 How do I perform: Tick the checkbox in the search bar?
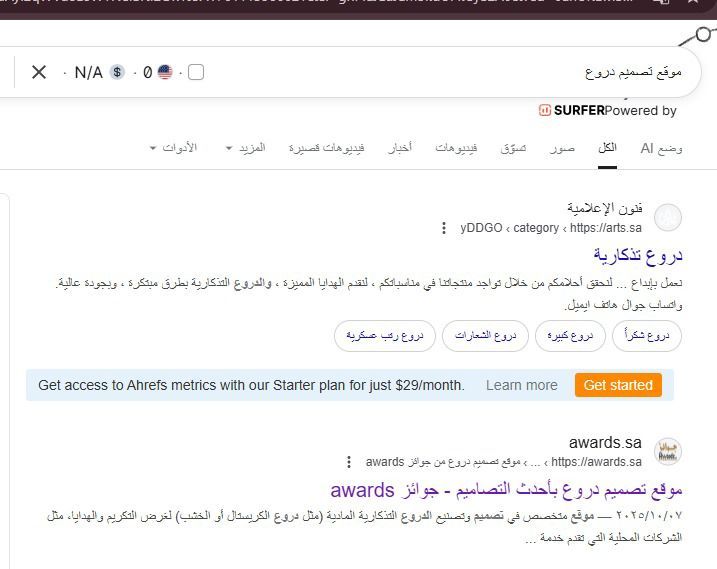pyautogui.click(x=196, y=72)
